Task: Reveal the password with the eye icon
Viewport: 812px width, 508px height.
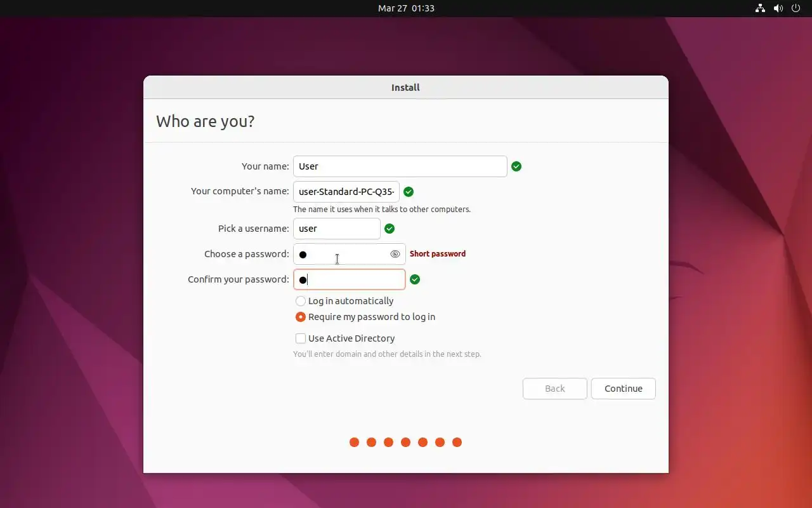Action: point(395,254)
